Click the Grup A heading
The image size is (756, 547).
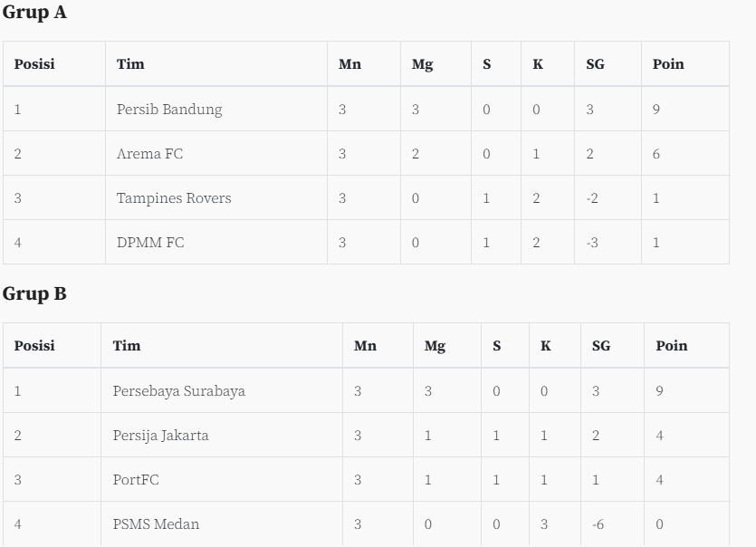pos(34,13)
